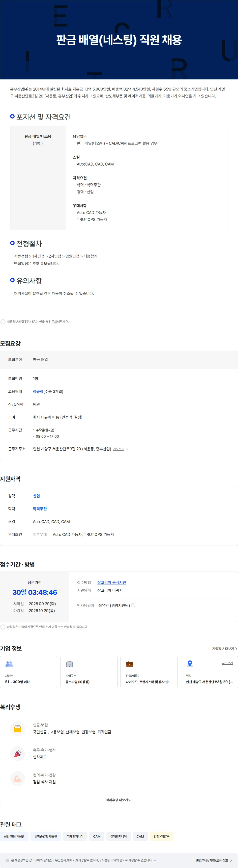
Task: Click the 위치 map pin icon
Action: point(190,664)
